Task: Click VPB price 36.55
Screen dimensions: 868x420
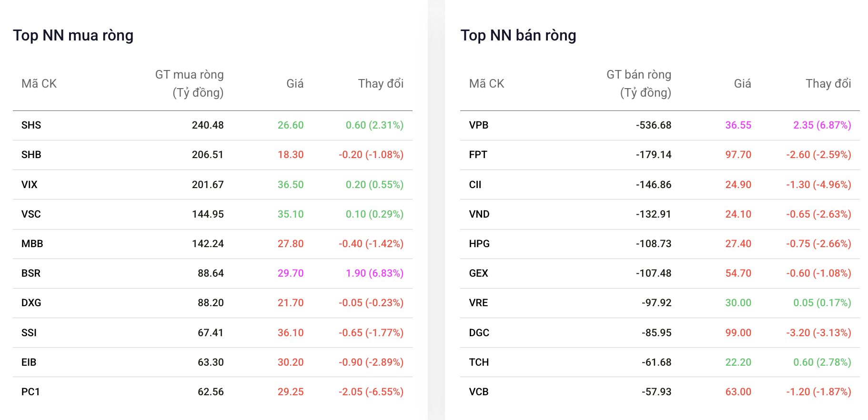Action: (x=738, y=125)
